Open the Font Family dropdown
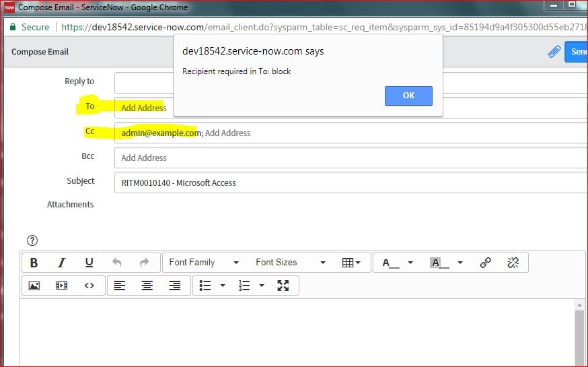Viewport: 588px width, 367px height. pos(203,263)
